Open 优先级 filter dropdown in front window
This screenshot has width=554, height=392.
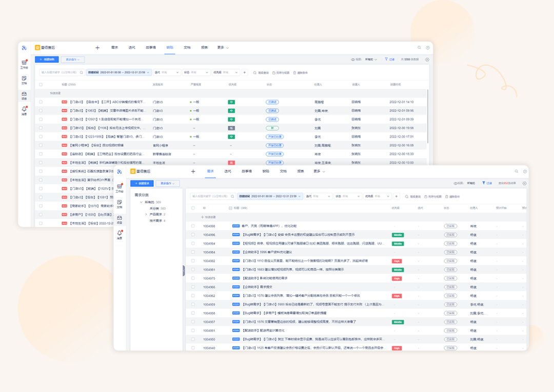click(378, 197)
